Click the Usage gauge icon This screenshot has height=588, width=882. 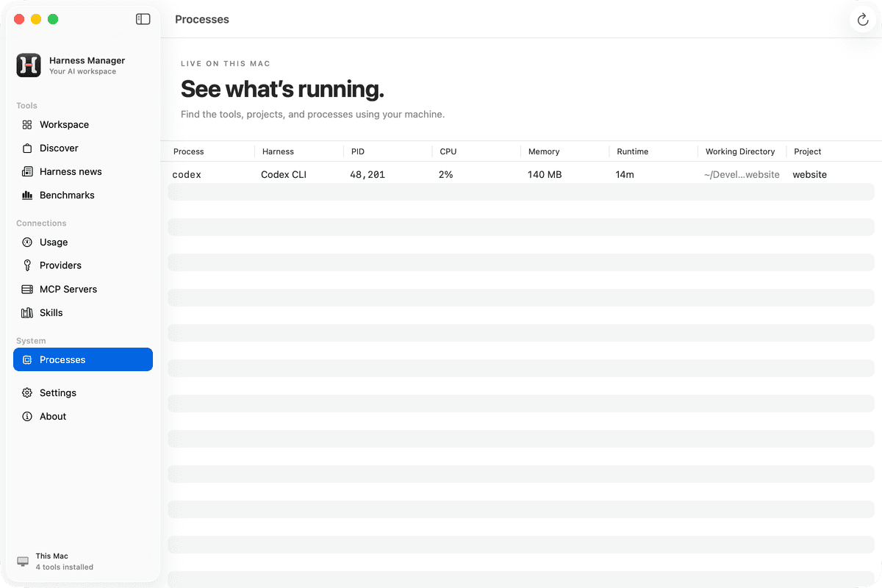27,243
